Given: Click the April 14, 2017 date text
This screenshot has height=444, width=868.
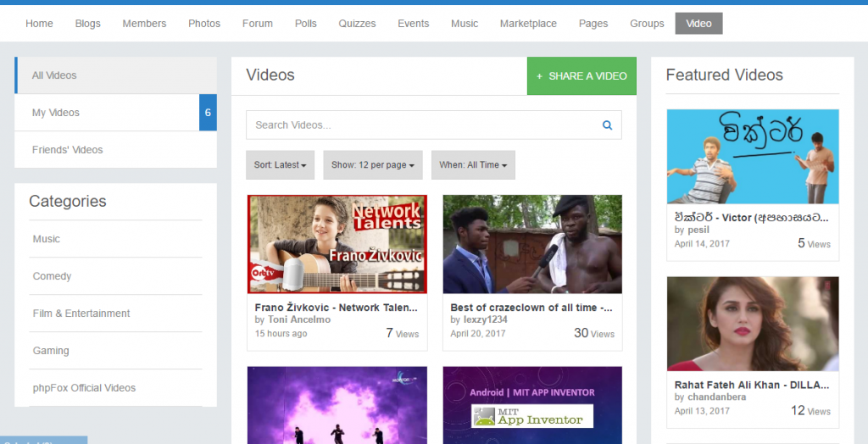Looking at the screenshot, I should 702,243.
